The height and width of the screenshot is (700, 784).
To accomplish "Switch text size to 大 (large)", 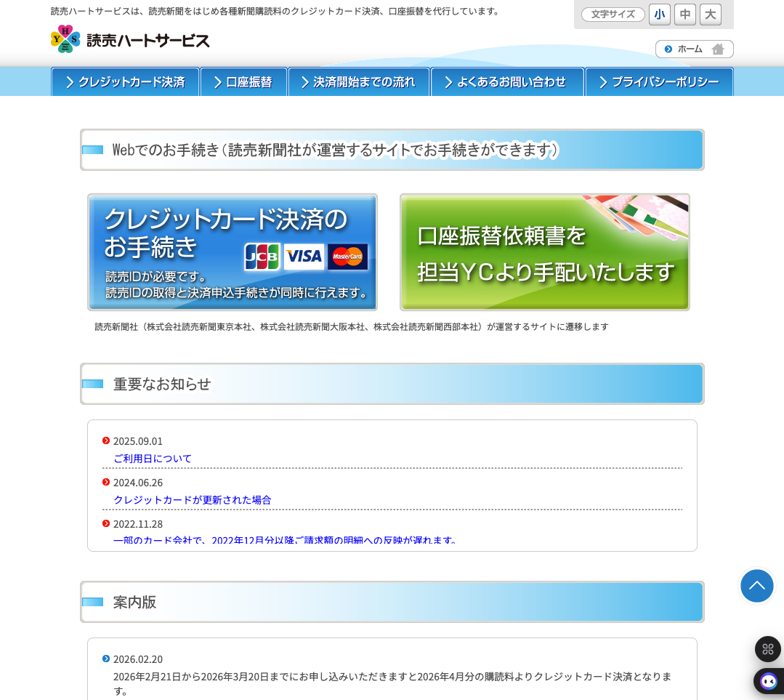I will point(710,14).
